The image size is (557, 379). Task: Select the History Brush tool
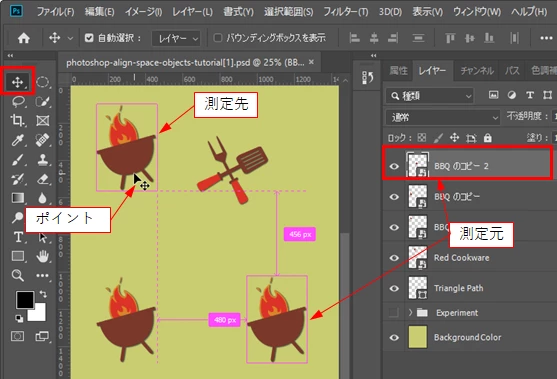[17, 179]
